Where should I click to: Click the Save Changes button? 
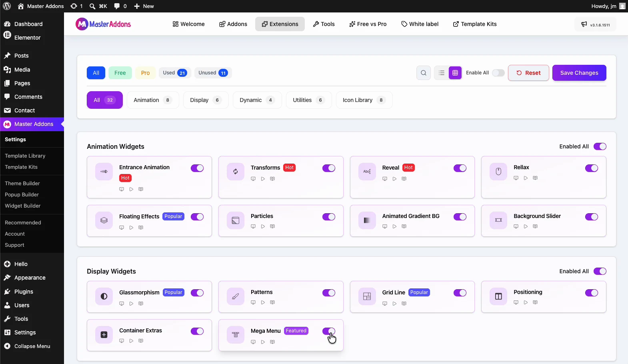click(579, 73)
